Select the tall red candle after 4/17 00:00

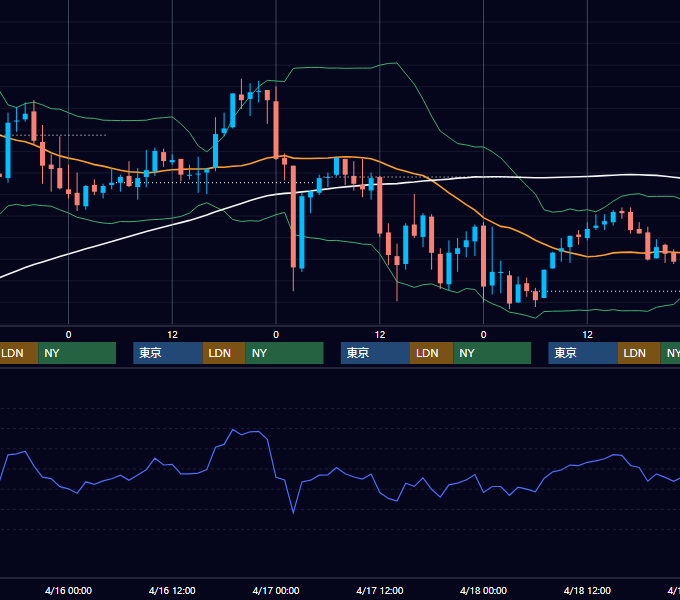pos(293,217)
